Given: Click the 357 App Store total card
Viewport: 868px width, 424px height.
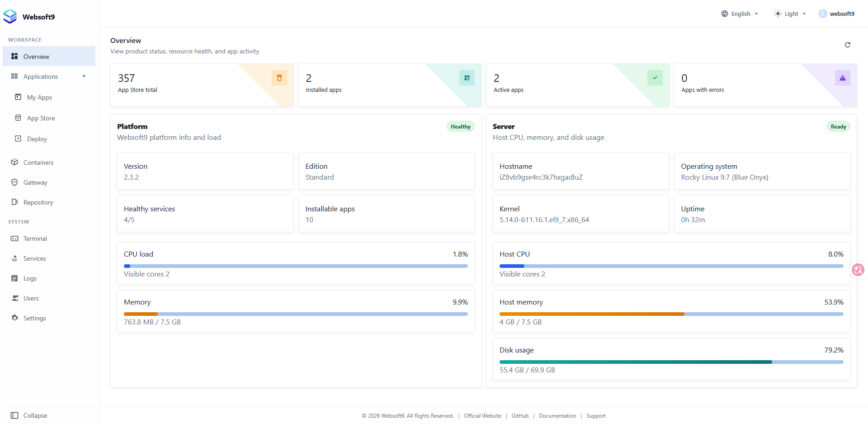Looking at the screenshot, I should tap(202, 85).
